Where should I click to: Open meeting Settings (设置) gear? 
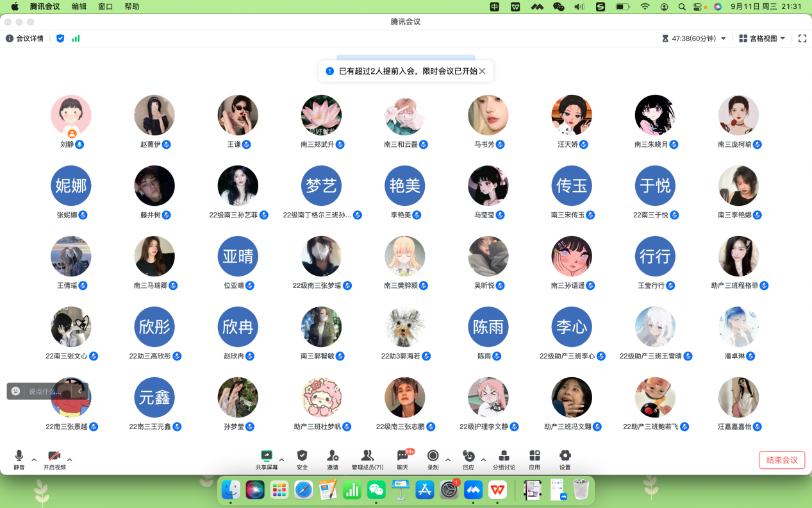pyautogui.click(x=565, y=456)
